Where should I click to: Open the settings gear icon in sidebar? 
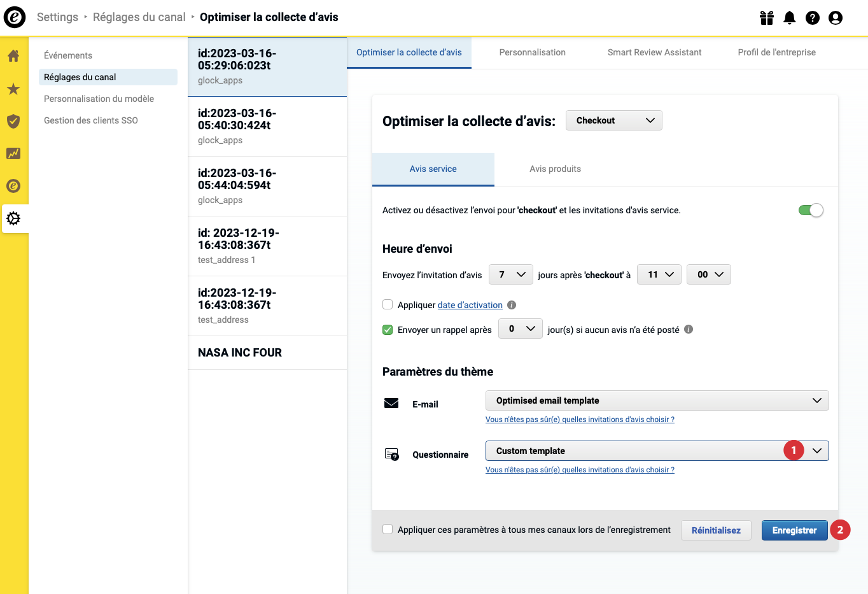pyautogui.click(x=13, y=218)
